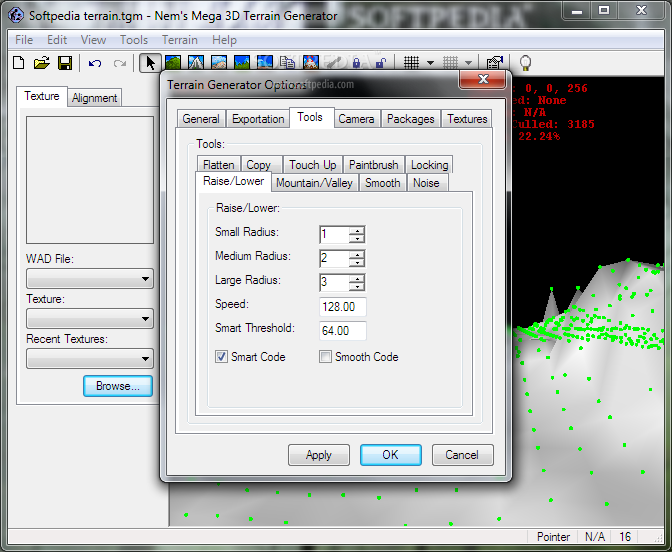Decrease the Small Radius spinner value
Viewport: 672px width, 552px height.
pos(357,239)
